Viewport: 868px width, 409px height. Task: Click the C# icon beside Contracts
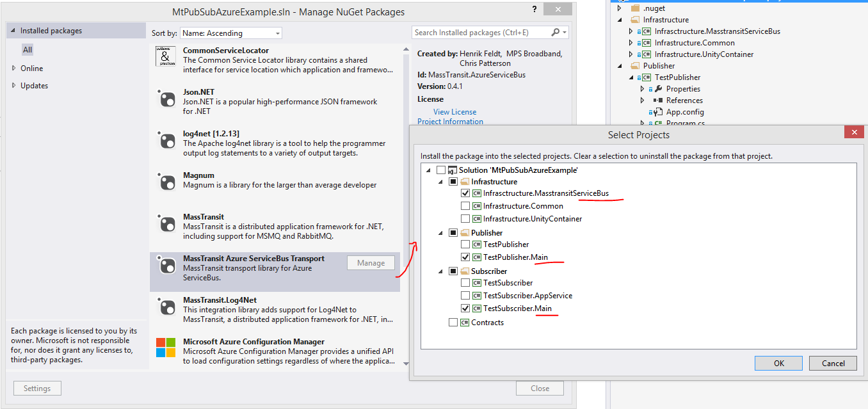tap(465, 323)
